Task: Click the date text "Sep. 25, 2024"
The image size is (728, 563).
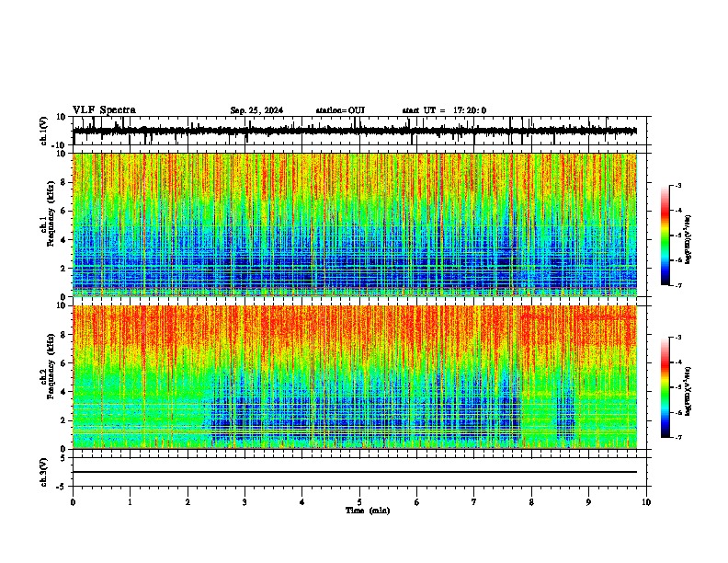Action: (x=256, y=110)
